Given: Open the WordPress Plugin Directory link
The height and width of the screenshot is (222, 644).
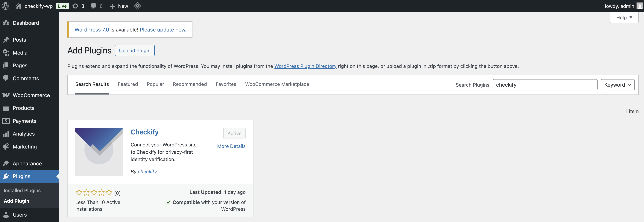Looking at the screenshot, I should coord(305,66).
